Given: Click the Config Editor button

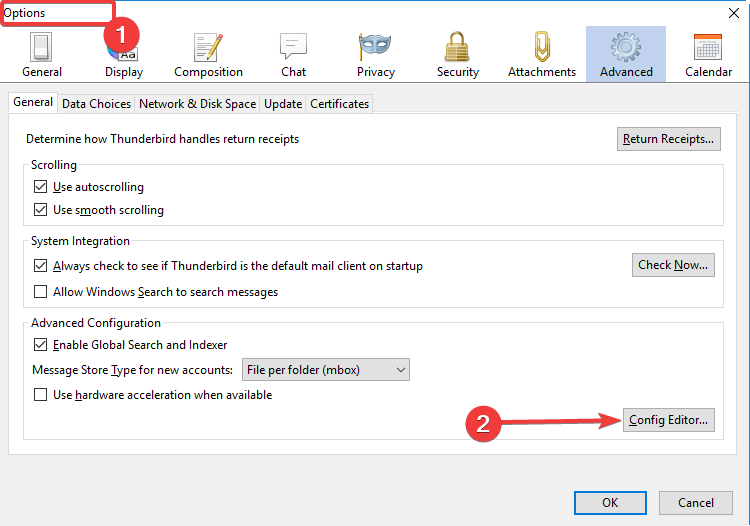Looking at the screenshot, I should pos(668,420).
